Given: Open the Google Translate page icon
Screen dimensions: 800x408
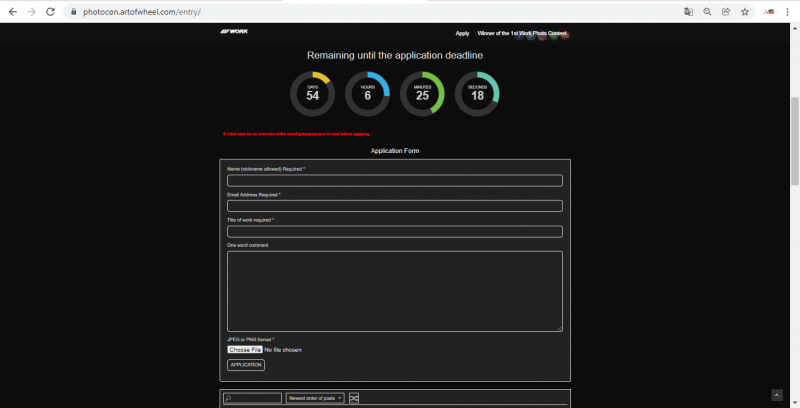Looking at the screenshot, I should pyautogui.click(x=688, y=11).
